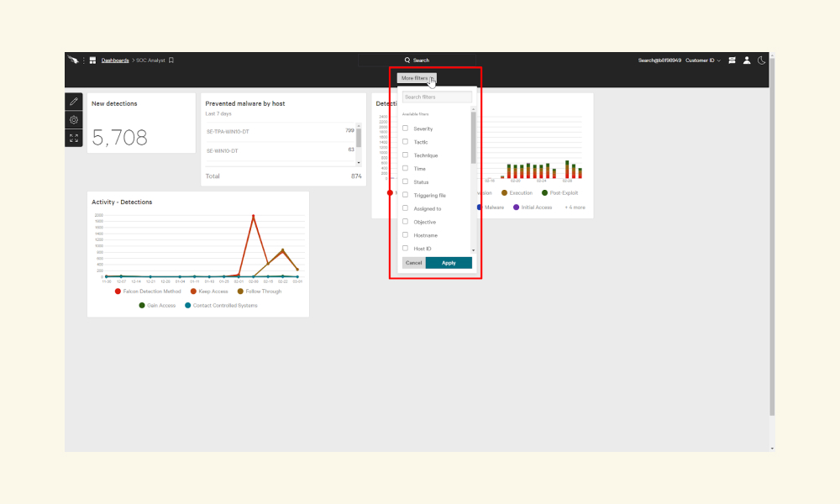Check the Hostname filter
840x504 pixels.
[x=406, y=234]
